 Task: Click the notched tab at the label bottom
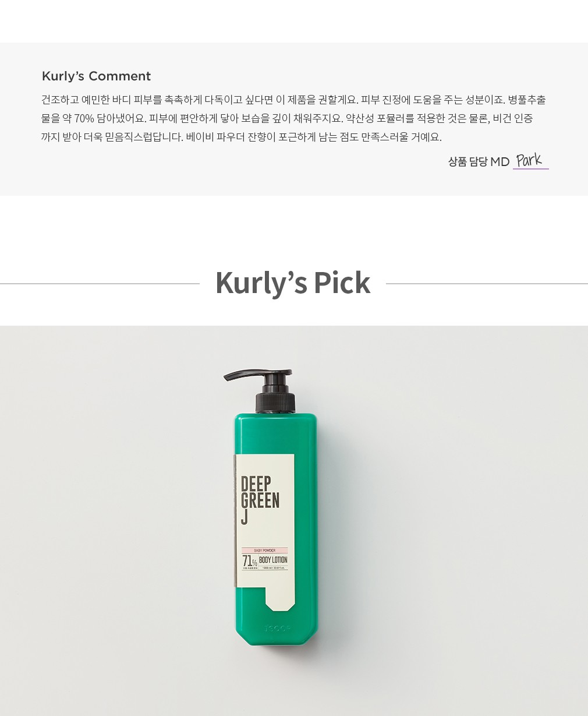(x=280, y=598)
